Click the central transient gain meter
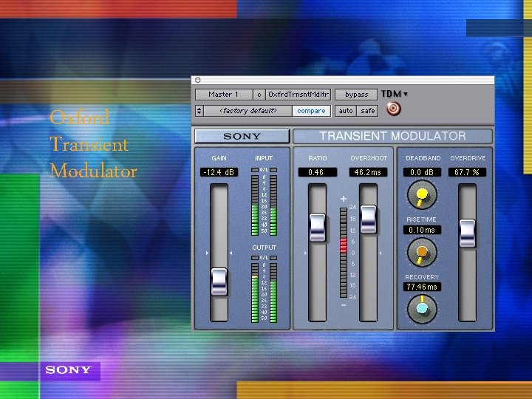Screen dimensions: 532x399 (x=344, y=253)
